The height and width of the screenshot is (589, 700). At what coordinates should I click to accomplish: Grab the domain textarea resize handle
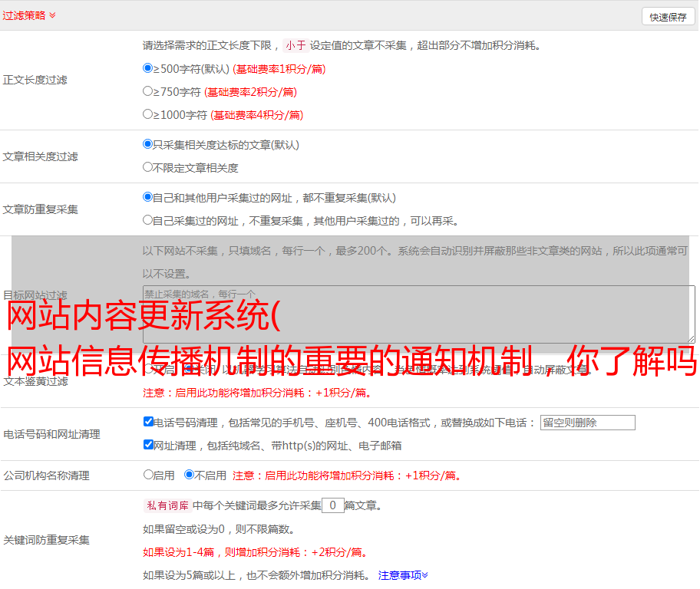(691, 338)
